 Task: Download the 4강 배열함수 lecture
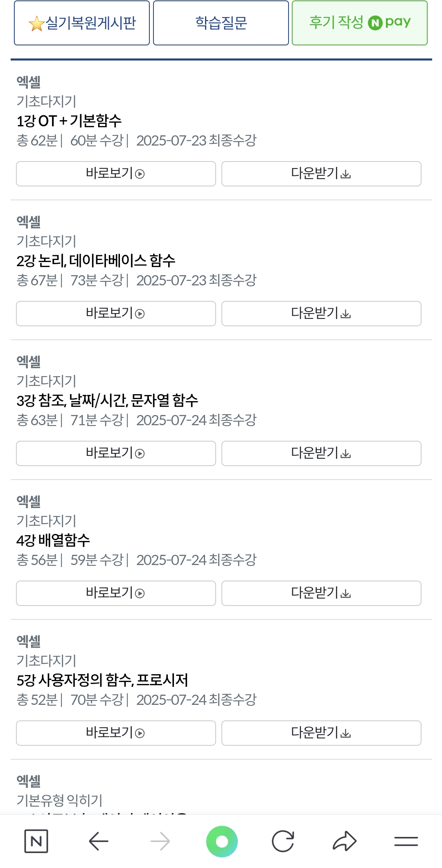point(321,593)
